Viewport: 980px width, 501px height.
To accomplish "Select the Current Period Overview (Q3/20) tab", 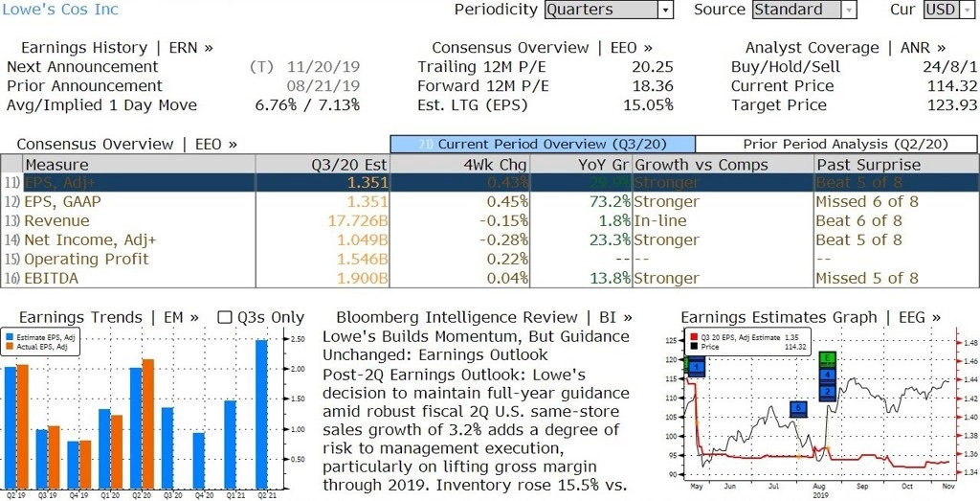I will click(543, 145).
